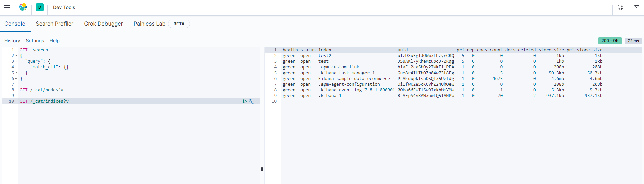Click the docs count value 70
Viewport: 644px width, 184px height.
pyautogui.click(x=500, y=96)
